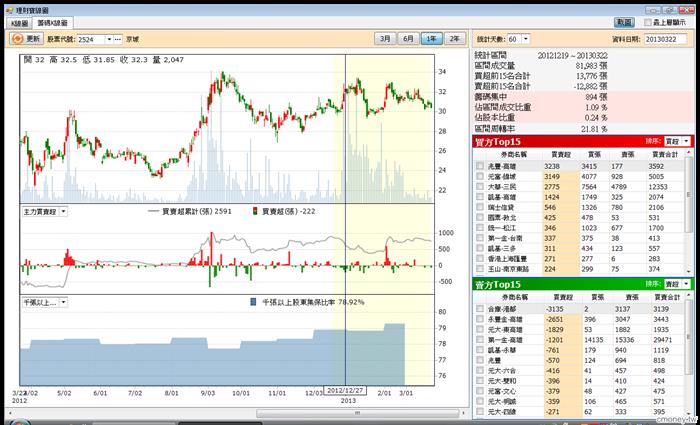Select the buy-side row with net 425
Viewport: 700px width, 425px height.
pos(579,217)
